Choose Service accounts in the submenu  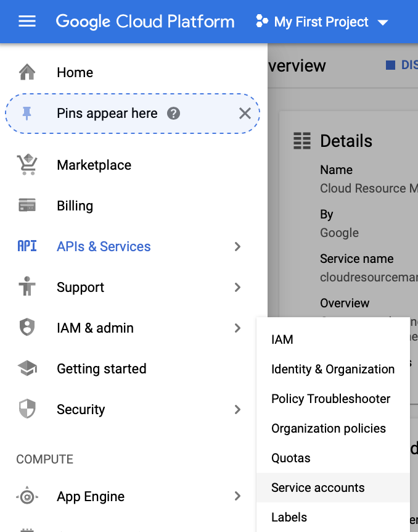333,488
